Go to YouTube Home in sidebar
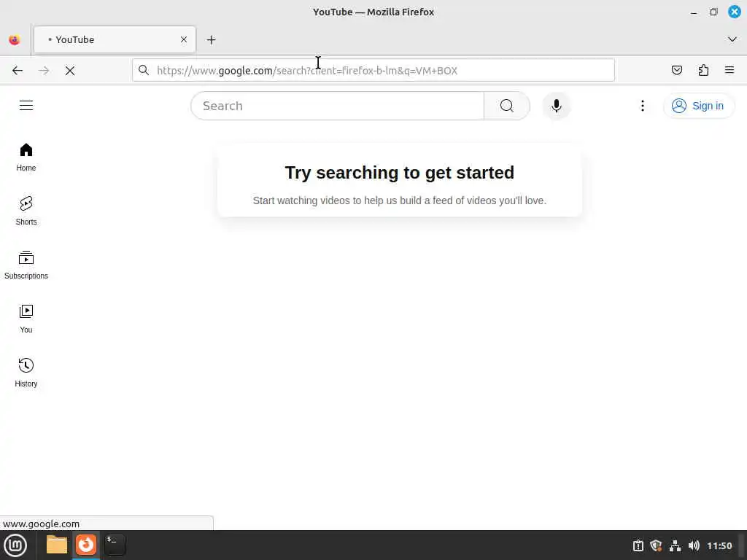 (26, 157)
